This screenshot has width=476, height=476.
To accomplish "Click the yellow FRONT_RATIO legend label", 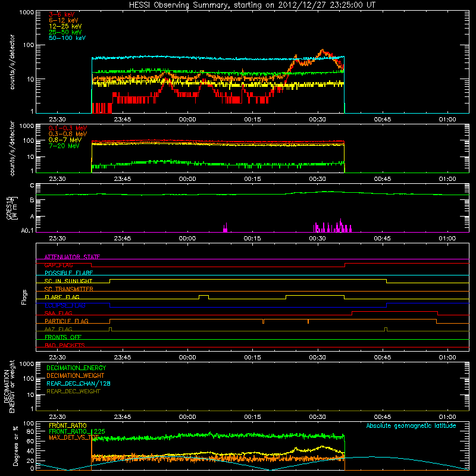I will [68, 425].
